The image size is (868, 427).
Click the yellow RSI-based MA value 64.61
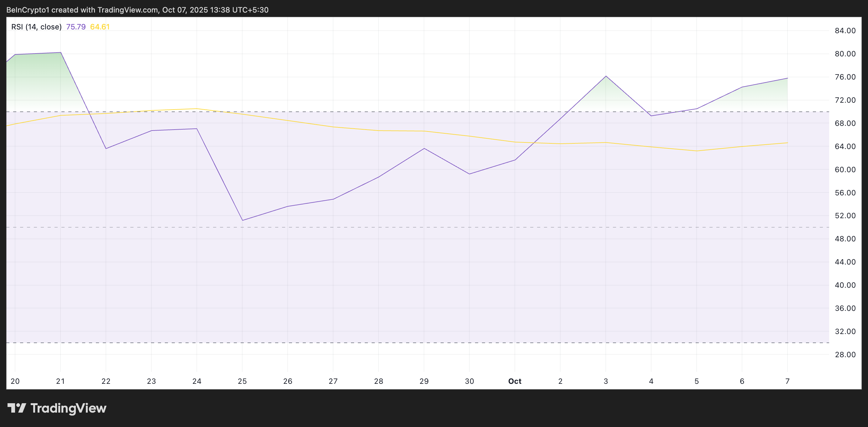[99, 27]
